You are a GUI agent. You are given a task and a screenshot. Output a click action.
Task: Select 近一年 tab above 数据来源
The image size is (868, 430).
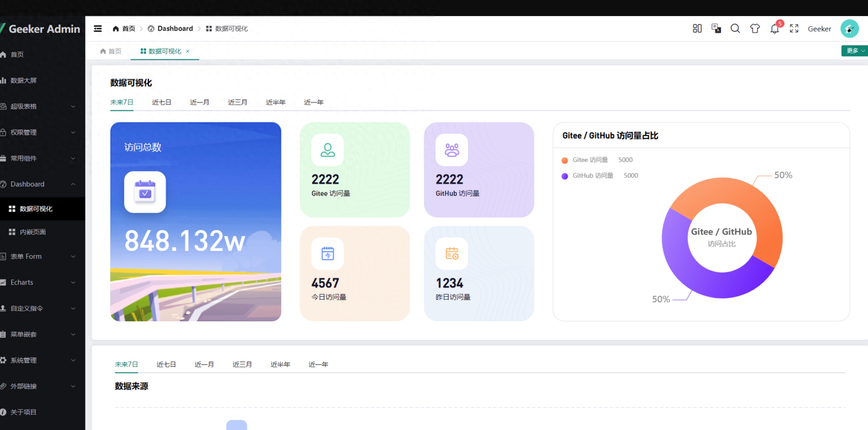click(x=318, y=364)
